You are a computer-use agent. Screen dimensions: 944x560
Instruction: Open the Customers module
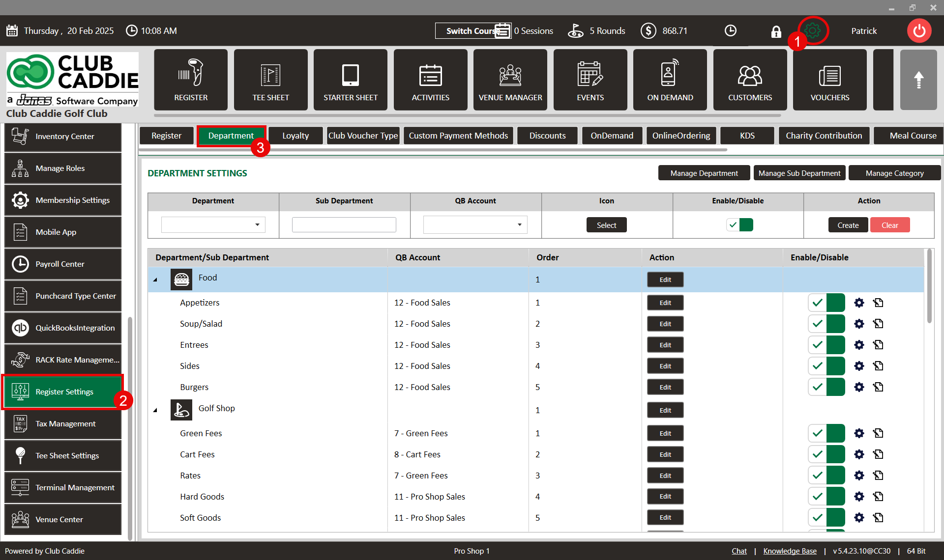click(750, 80)
